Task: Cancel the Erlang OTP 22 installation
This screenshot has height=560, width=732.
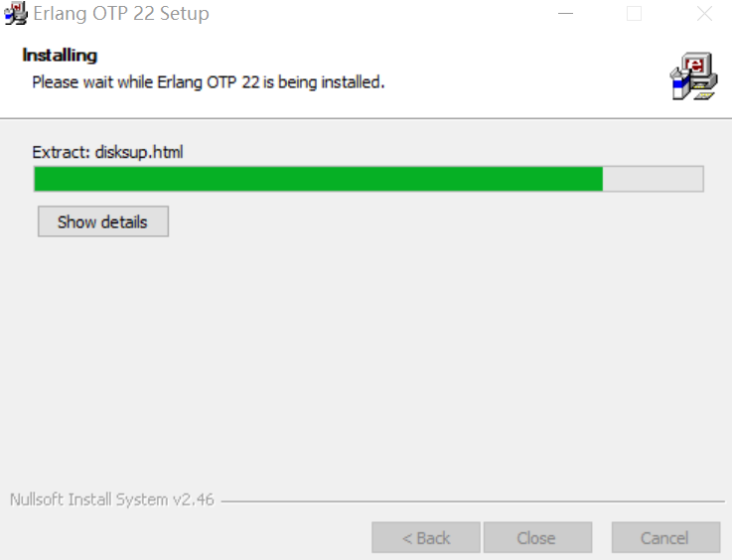Action: tap(665, 537)
